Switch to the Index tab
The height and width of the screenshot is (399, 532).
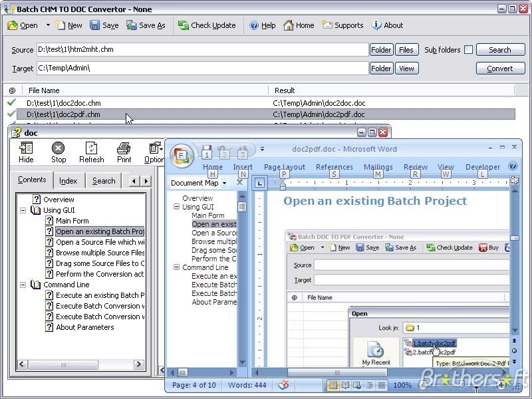point(68,181)
